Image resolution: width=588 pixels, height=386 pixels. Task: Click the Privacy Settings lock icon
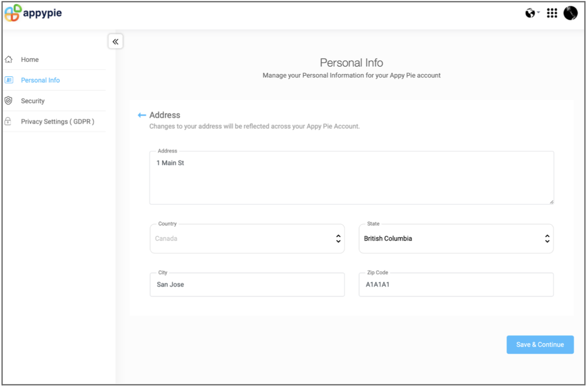point(8,121)
